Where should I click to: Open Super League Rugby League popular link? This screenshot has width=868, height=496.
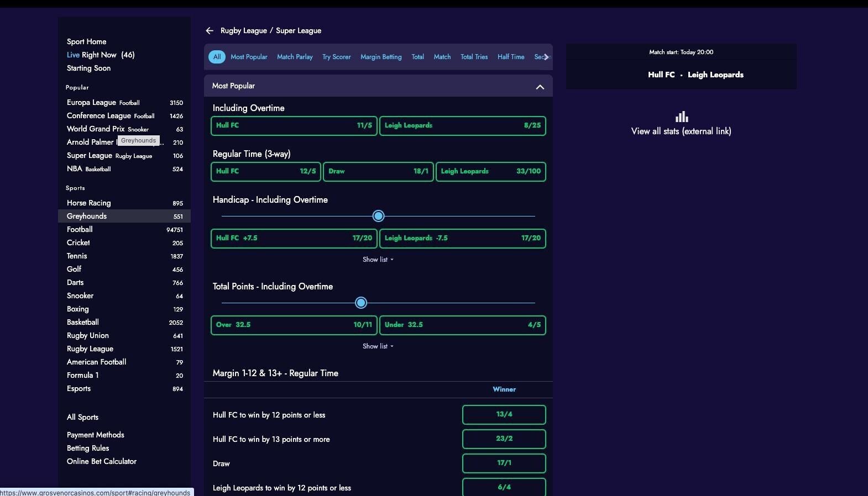pyautogui.click(x=124, y=156)
